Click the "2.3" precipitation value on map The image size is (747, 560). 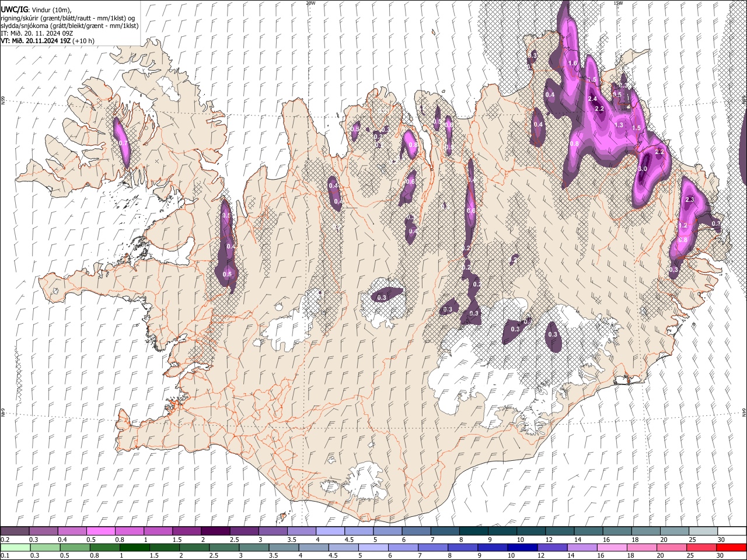(689, 200)
